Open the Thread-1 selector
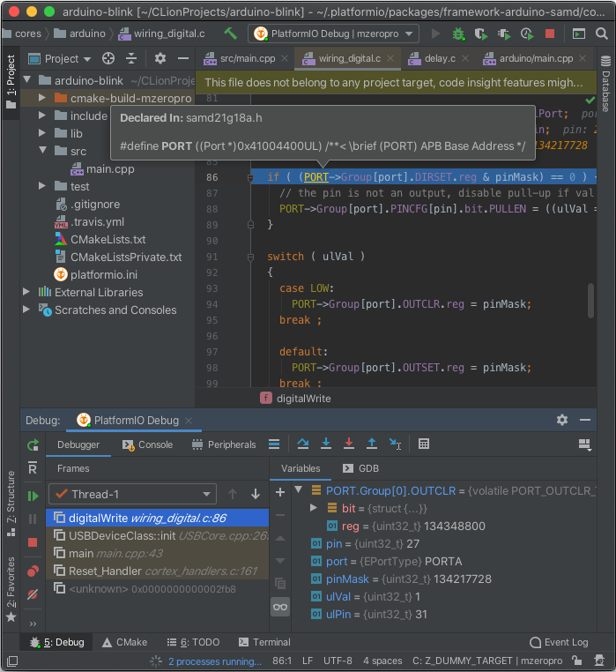The height and width of the screenshot is (672, 616). 133,494
